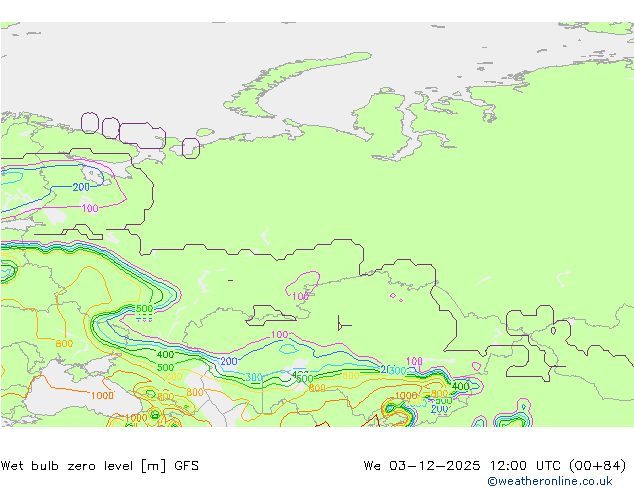Click the blue '200' contour label near the Baltic
This screenshot has width=634, height=490.
pyautogui.click(x=81, y=187)
